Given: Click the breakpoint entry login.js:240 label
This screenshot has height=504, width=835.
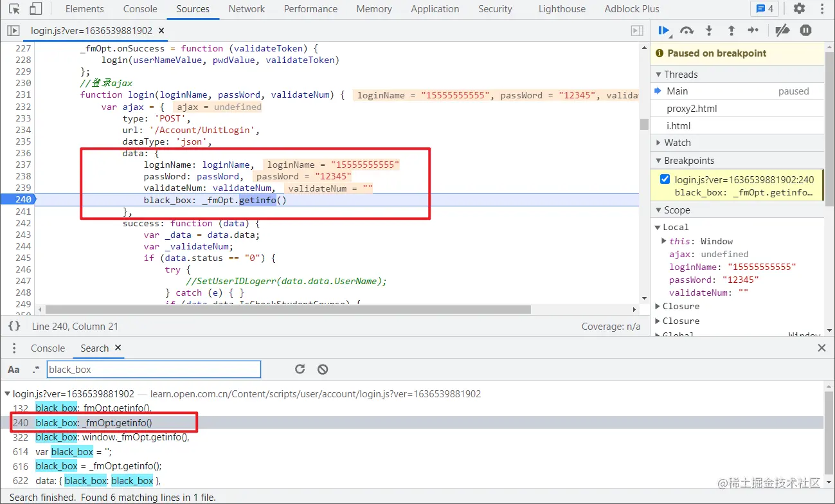Looking at the screenshot, I should (744, 180).
